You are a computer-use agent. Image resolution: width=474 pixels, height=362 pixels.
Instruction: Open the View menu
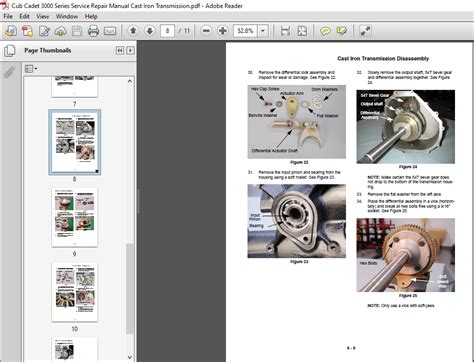(42, 16)
